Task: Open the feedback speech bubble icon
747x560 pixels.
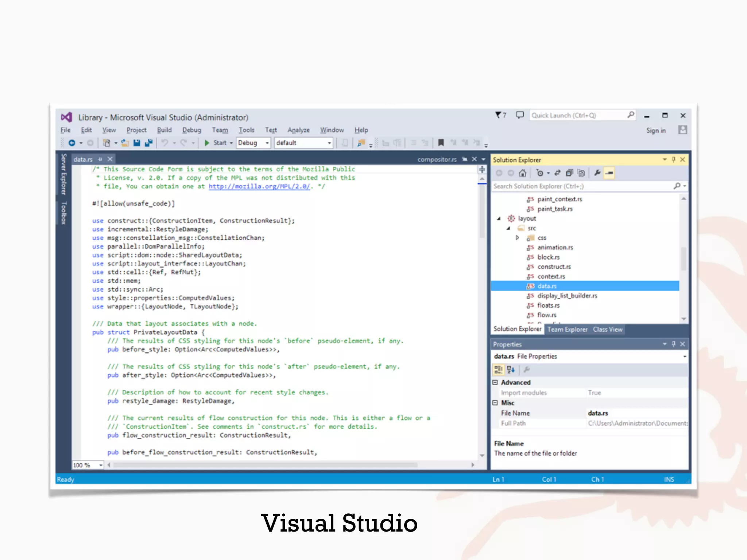Action: [x=520, y=115]
